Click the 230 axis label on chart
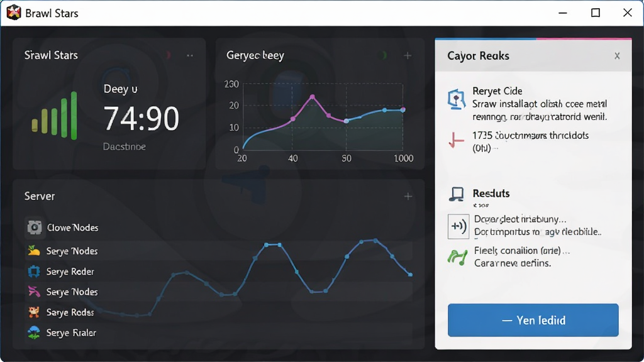 (x=231, y=84)
